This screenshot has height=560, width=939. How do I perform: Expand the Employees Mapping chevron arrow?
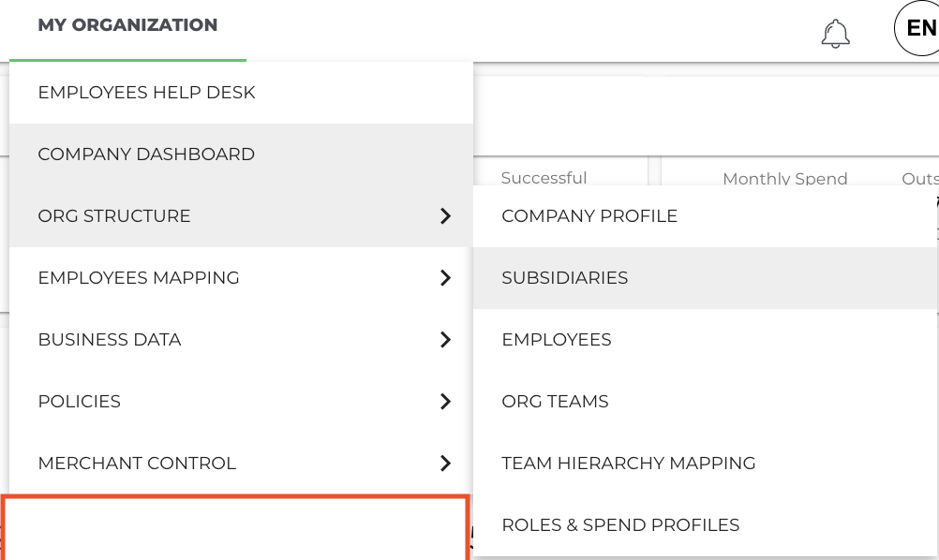coord(445,277)
